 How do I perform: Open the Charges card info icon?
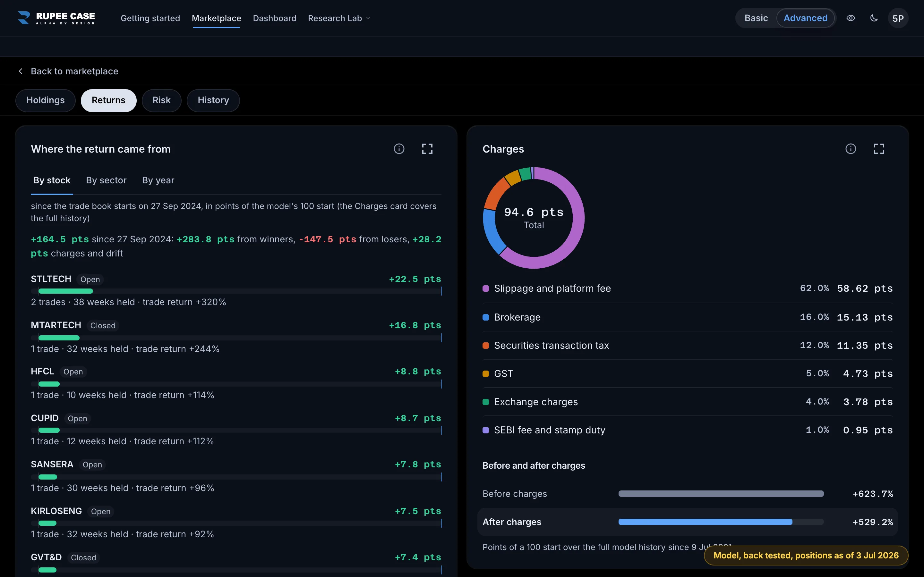[x=851, y=149]
